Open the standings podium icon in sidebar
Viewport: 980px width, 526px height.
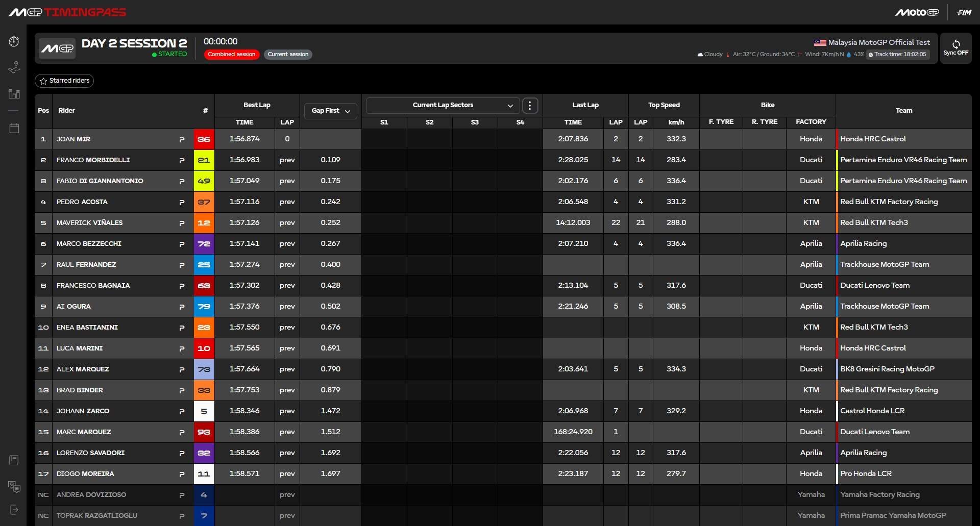14,94
